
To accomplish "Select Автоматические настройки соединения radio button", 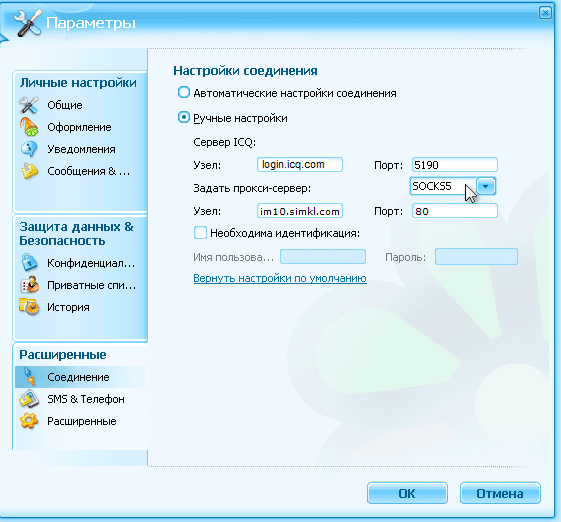I will (x=184, y=92).
